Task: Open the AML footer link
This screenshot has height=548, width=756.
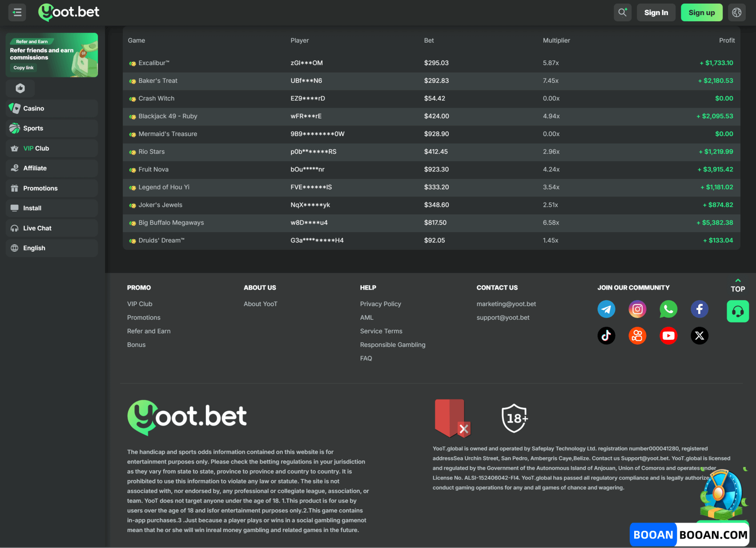Action: click(x=367, y=318)
